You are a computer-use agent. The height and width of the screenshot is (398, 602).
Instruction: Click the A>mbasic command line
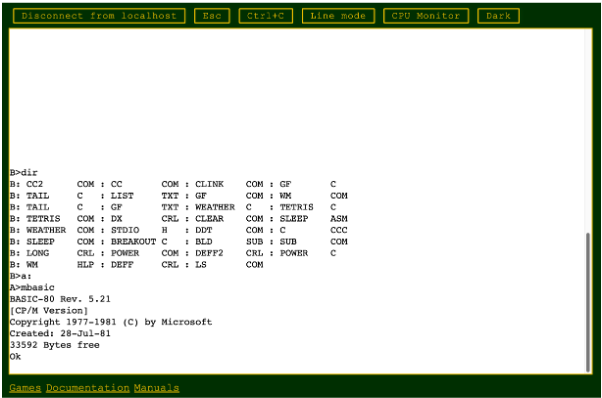coord(32,287)
